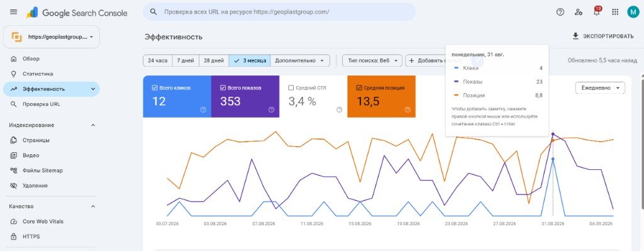Click the Core Web Vitals gauge icon
The width and height of the screenshot is (644, 251).
[x=14, y=221]
